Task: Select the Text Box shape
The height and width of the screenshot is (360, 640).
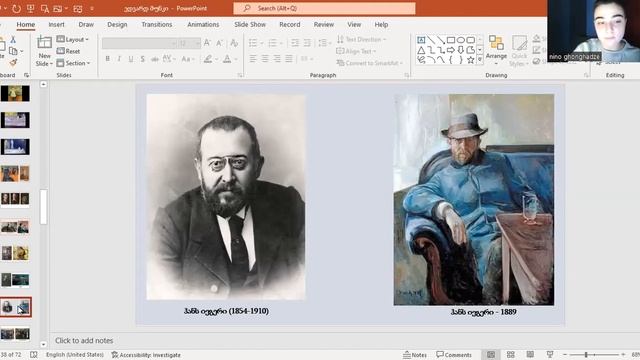Action: coord(421,40)
